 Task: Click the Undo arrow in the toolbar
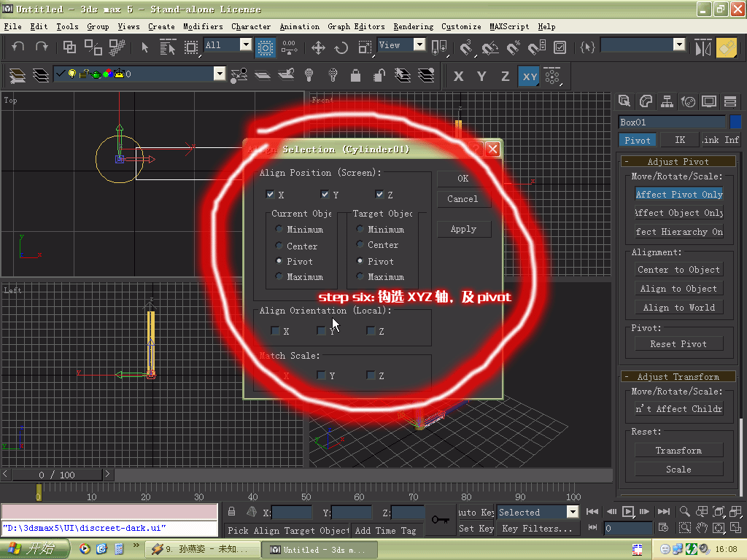18,47
